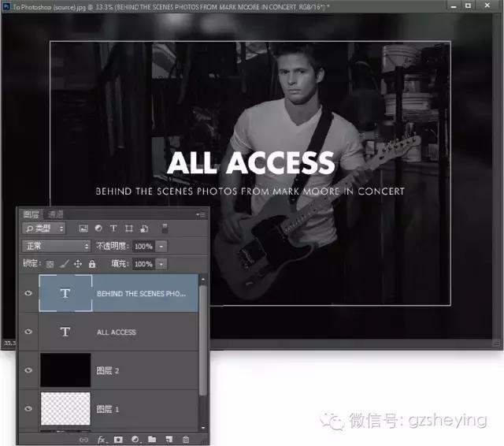The image size is (504, 446).
Task: Create a new group folder icon
Action: coord(152,439)
